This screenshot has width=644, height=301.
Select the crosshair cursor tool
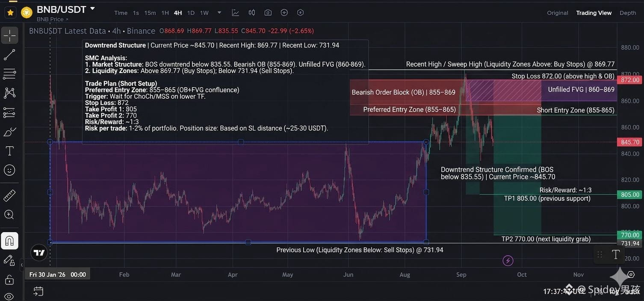9,35
